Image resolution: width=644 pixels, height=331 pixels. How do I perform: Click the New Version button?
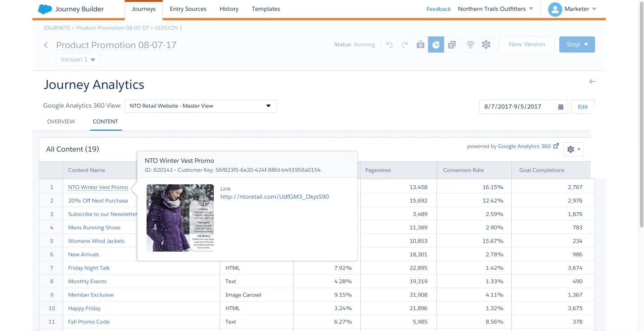tap(527, 44)
